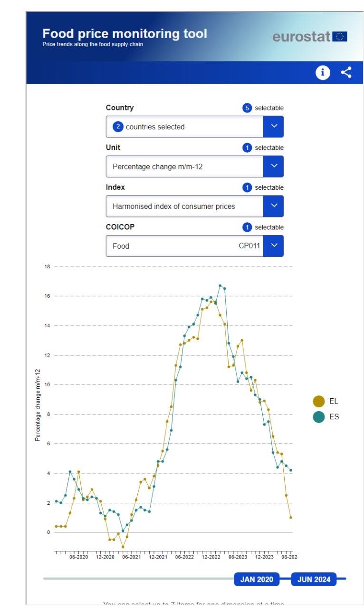Select the peak data point on the ES line
Viewport: 364px width, 609px height.
click(x=220, y=286)
